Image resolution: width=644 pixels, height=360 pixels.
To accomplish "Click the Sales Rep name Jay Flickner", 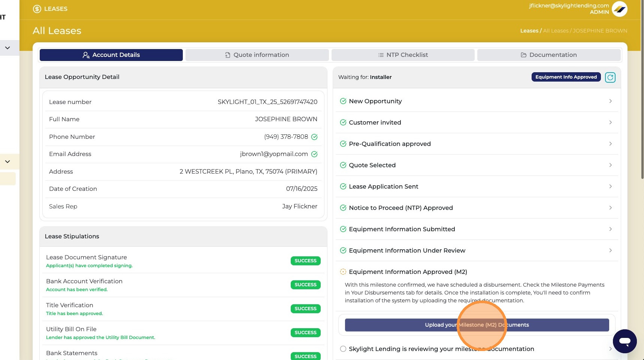I will click(x=300, y=206).
